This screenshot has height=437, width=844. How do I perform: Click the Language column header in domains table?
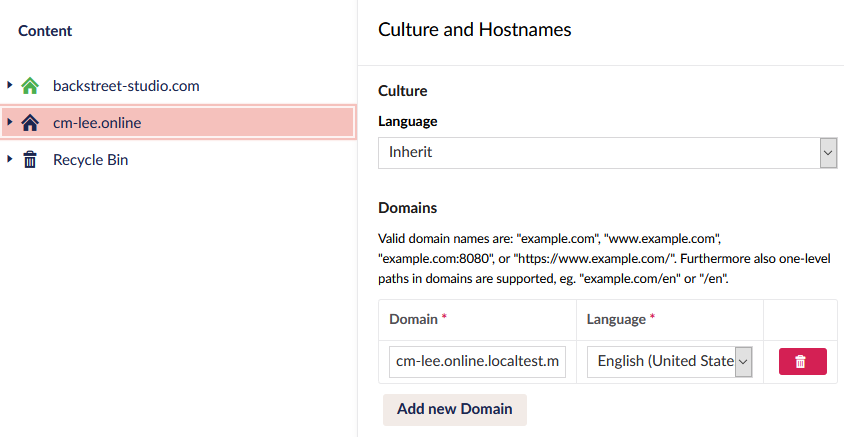[x=616, y=319]
